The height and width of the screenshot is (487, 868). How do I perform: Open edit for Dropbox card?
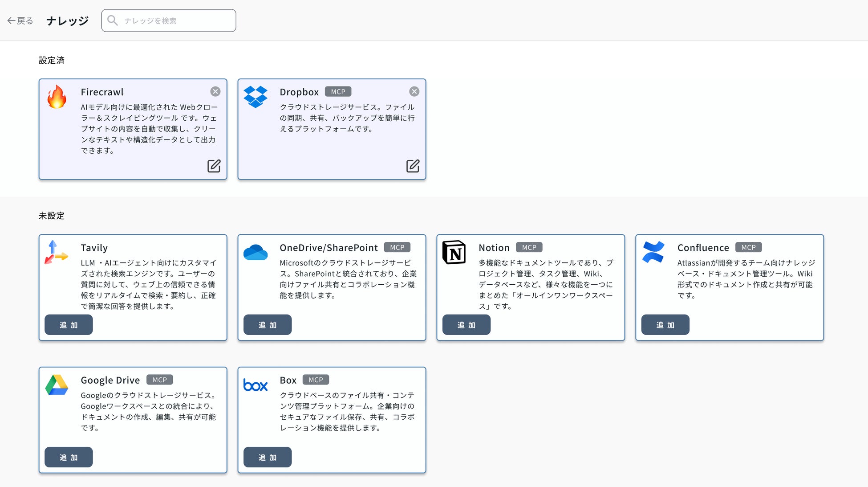point(413,166)
